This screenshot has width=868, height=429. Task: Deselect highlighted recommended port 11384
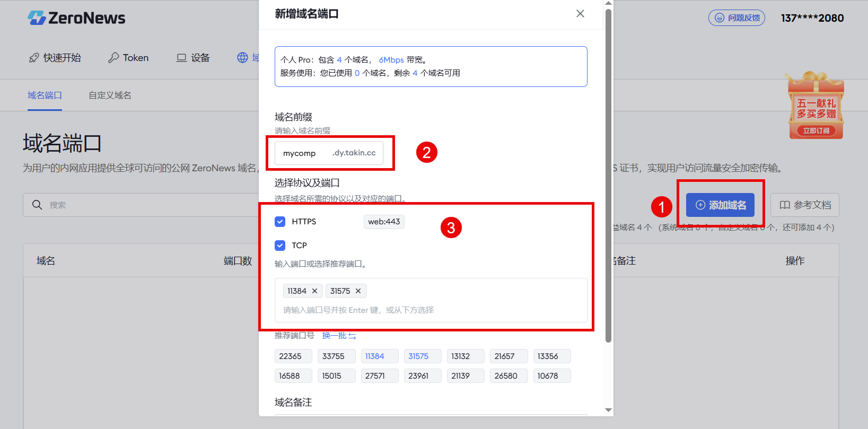tap(379, 356)
